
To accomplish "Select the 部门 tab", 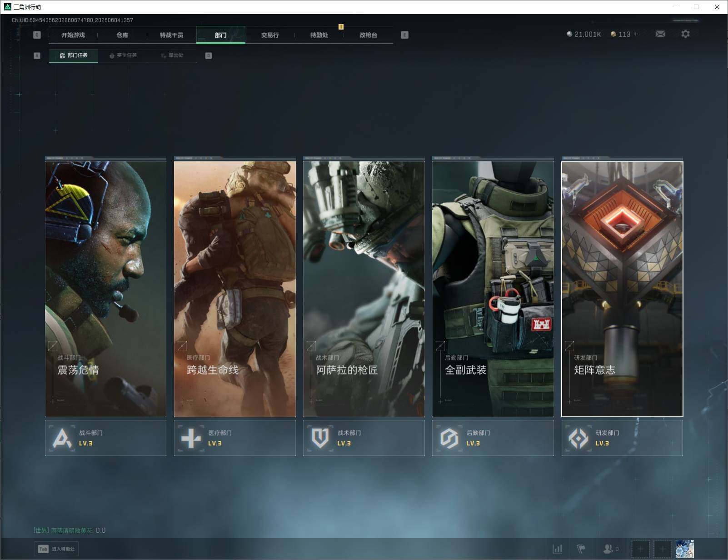I will 221,35.
